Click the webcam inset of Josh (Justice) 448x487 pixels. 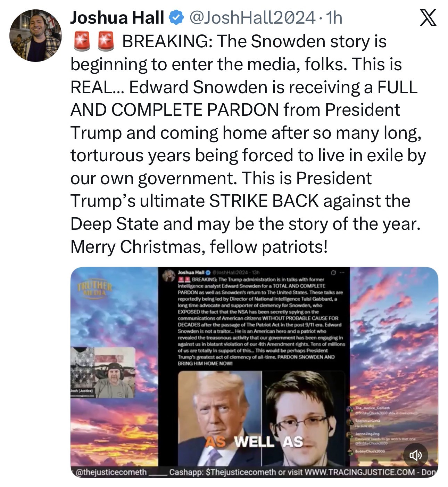(103, 373)
